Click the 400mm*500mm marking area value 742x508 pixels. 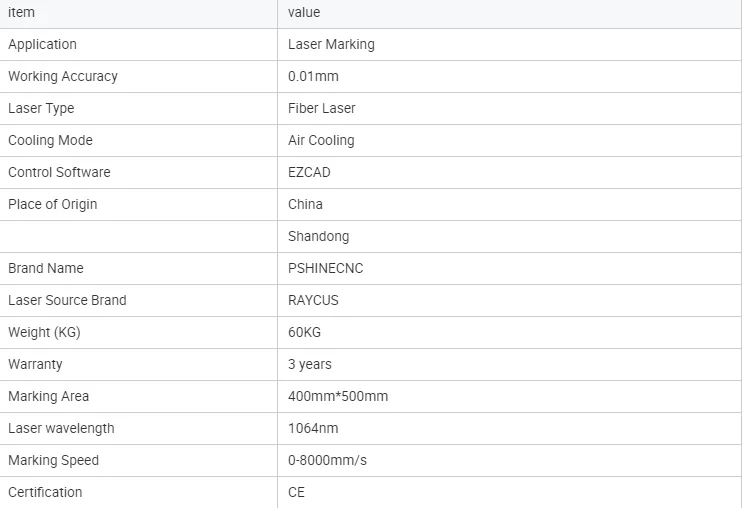338,396
